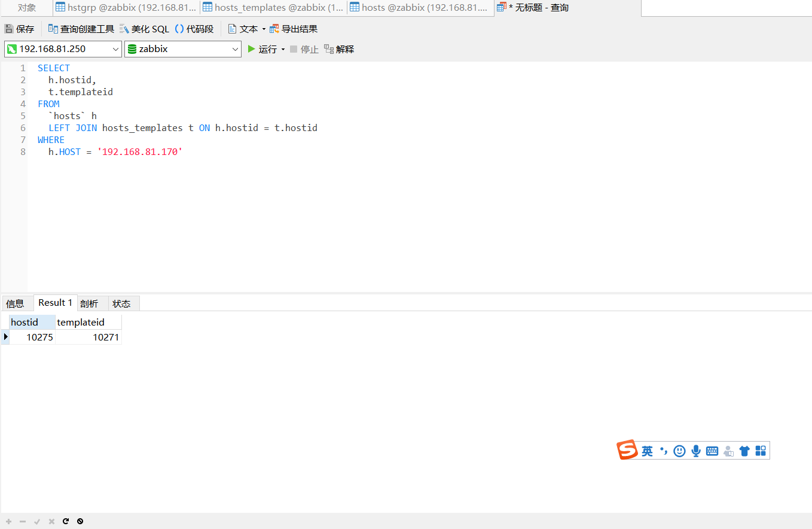Click the FROM keyword on line 4
The image size is (812, 529).
point(48,104)
